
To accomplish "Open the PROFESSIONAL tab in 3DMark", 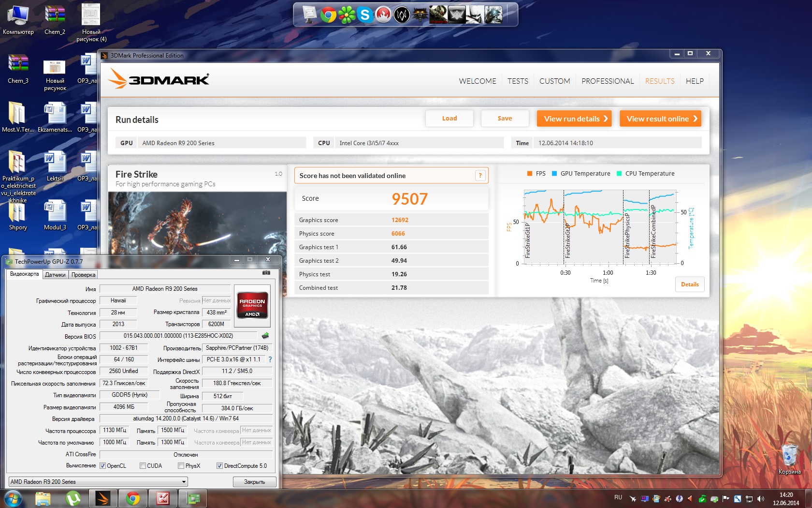I will 608,81.
